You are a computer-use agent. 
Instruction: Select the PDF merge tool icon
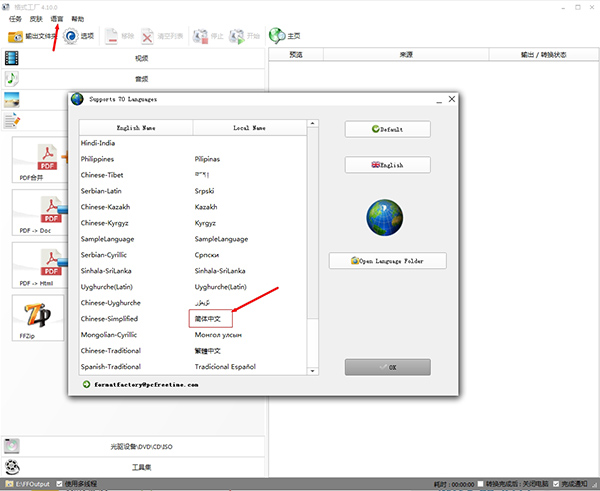[40, 159]
